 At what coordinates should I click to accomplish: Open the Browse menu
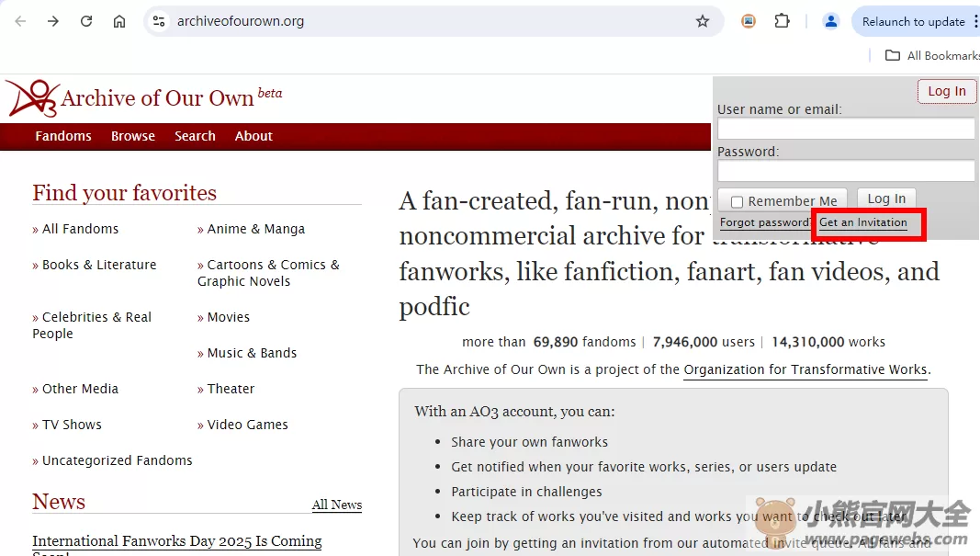133,136
